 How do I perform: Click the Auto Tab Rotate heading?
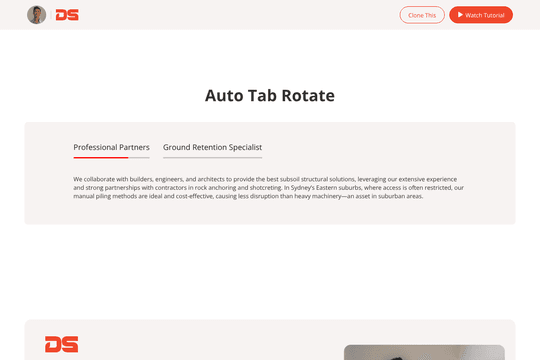click(x=270, y=95)
